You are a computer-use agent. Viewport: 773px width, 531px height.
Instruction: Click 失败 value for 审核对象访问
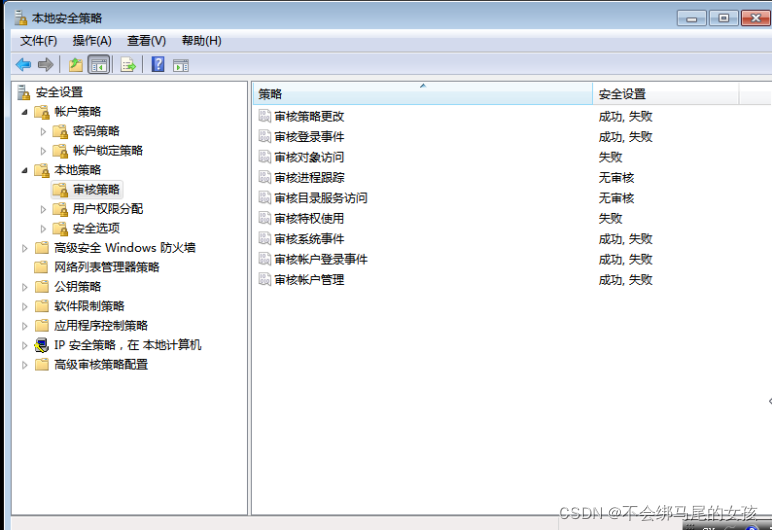click(610, 157)
